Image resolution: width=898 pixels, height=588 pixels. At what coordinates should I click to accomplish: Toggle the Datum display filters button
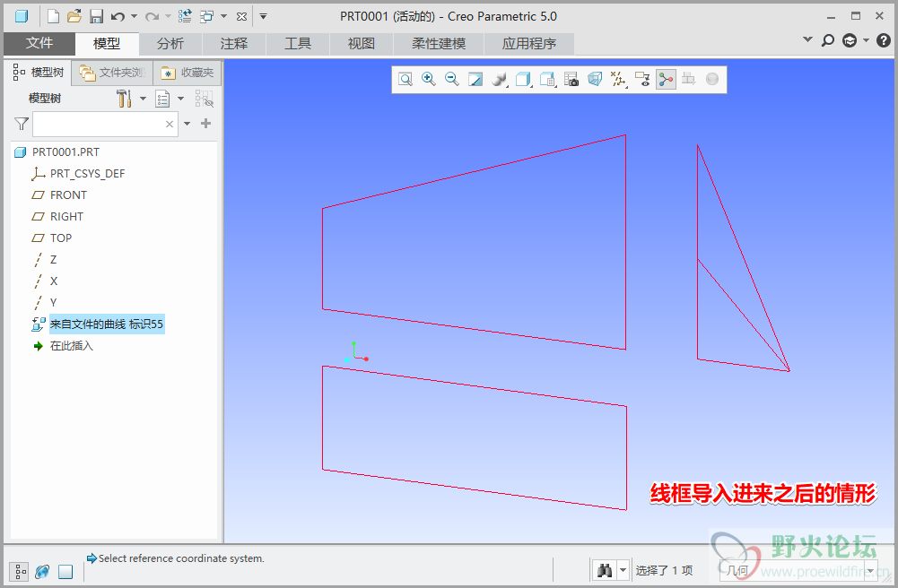click(x=618, y=80)
